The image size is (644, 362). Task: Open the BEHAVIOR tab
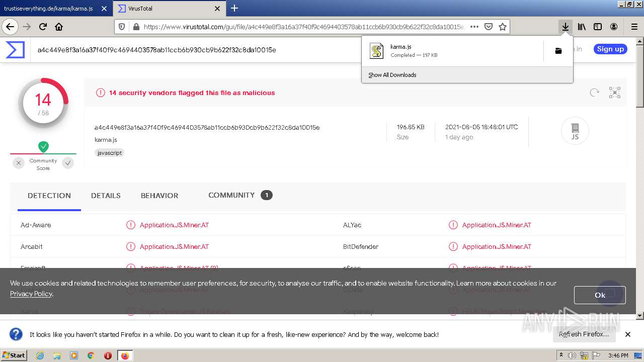[159, 196]
